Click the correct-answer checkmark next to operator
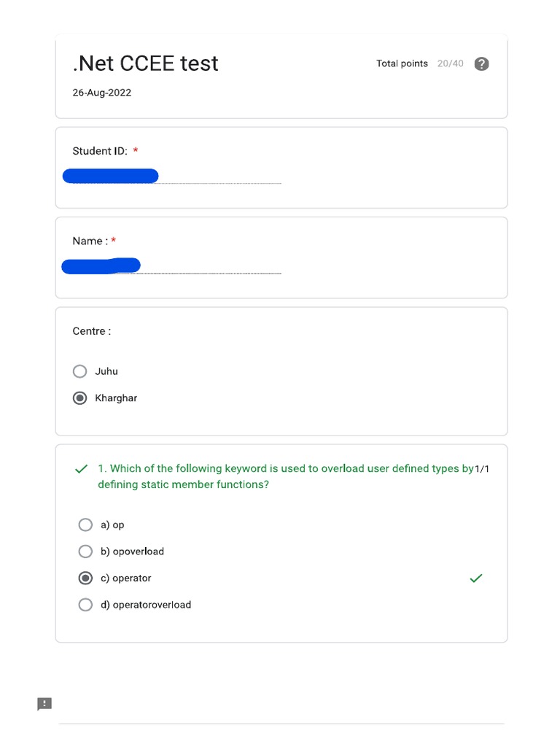This screenshot has width=560, height=747. [x=476, y=578]
